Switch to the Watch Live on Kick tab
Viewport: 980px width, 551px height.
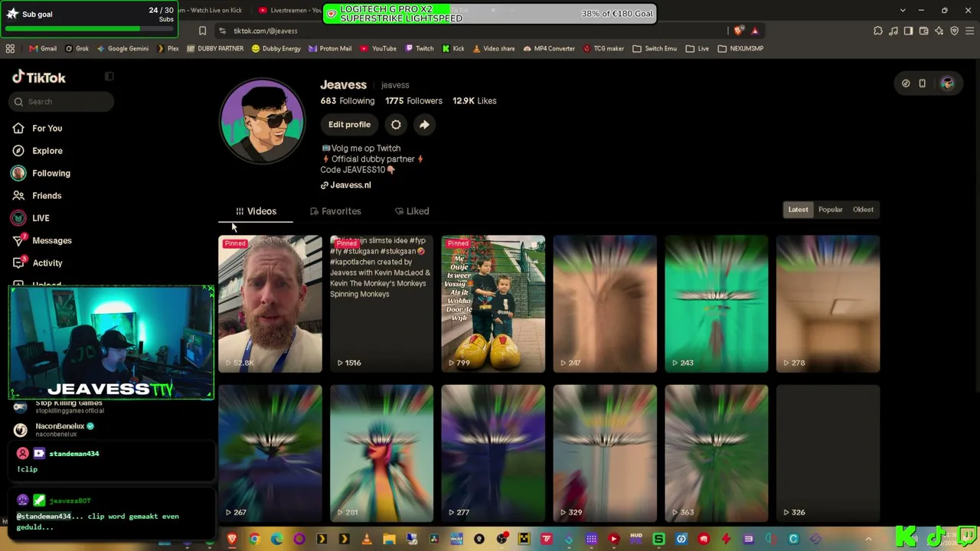tap(211, 10)
